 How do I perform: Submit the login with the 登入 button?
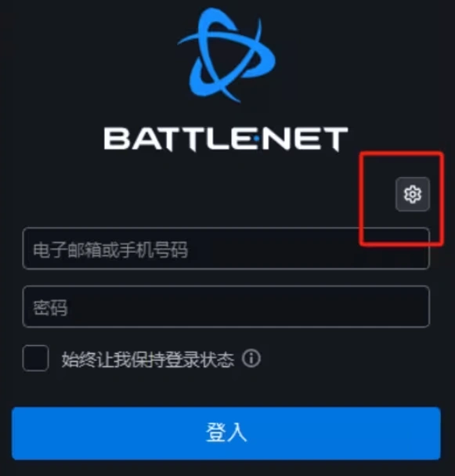click(x=226, y=433)
